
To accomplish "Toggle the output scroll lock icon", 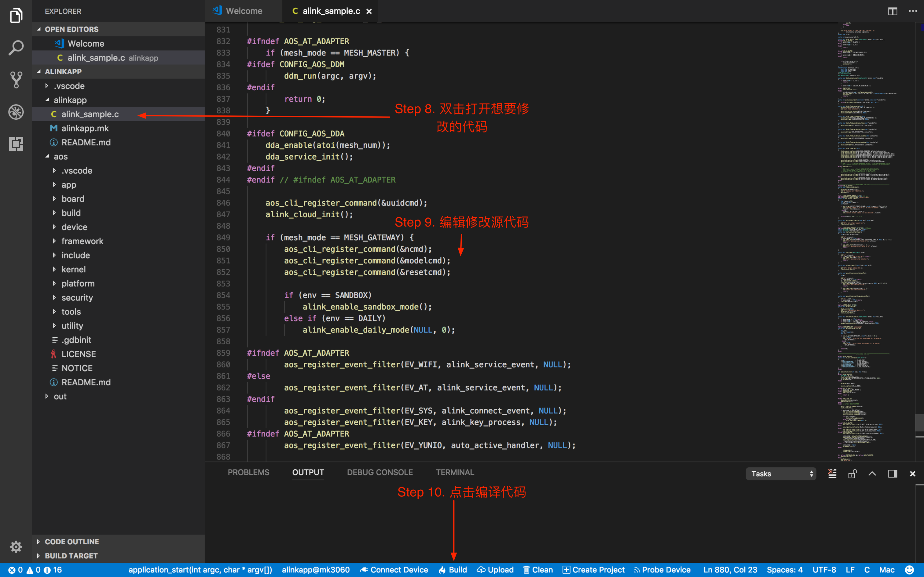I will click(x=852, y=474).
